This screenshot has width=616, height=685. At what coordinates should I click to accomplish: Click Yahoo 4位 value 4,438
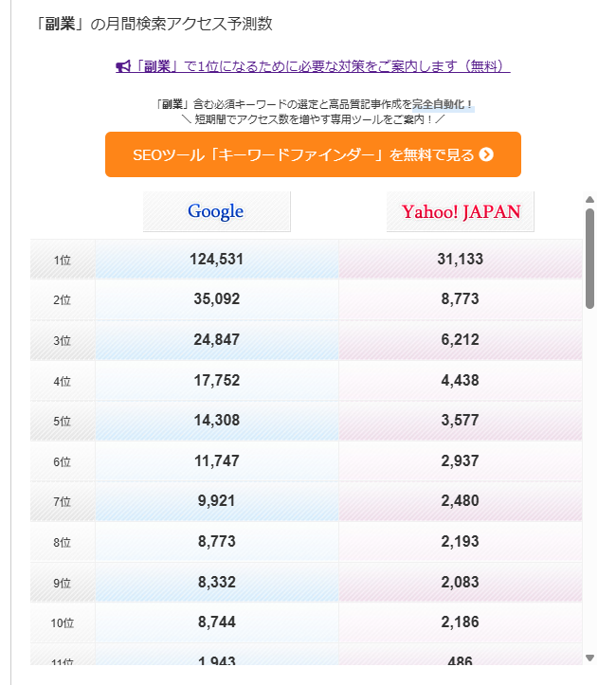(461, 381)
